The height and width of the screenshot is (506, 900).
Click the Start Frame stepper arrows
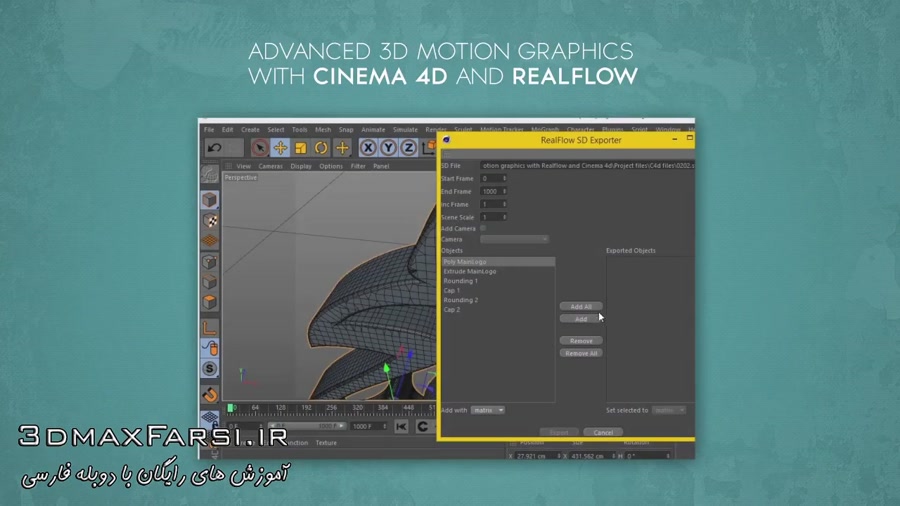point(505,178)
